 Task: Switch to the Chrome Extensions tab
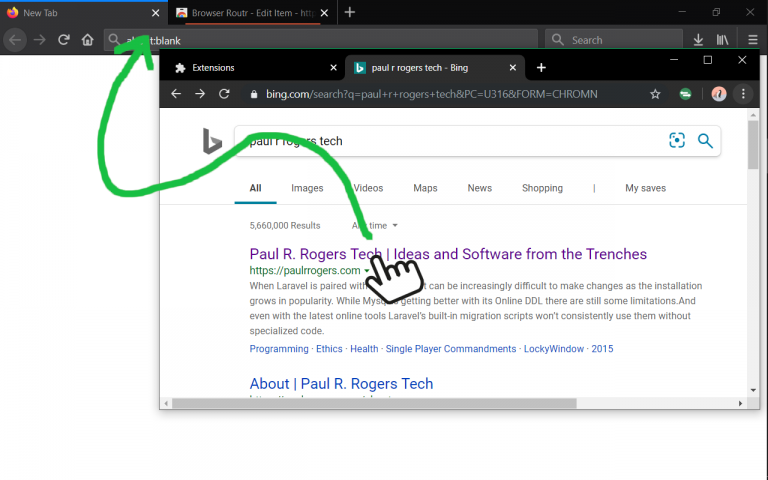pyautogui.click(x=255, y=68)
